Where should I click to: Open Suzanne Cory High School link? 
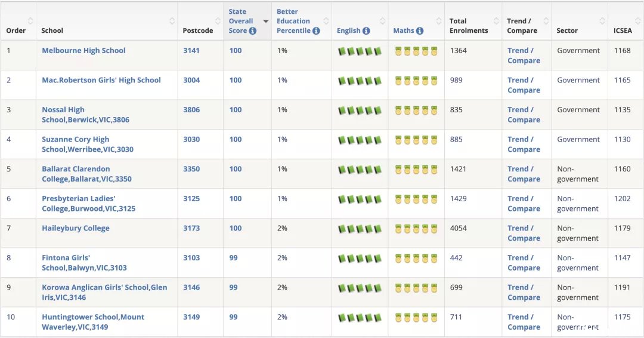(x=88, y=145)
